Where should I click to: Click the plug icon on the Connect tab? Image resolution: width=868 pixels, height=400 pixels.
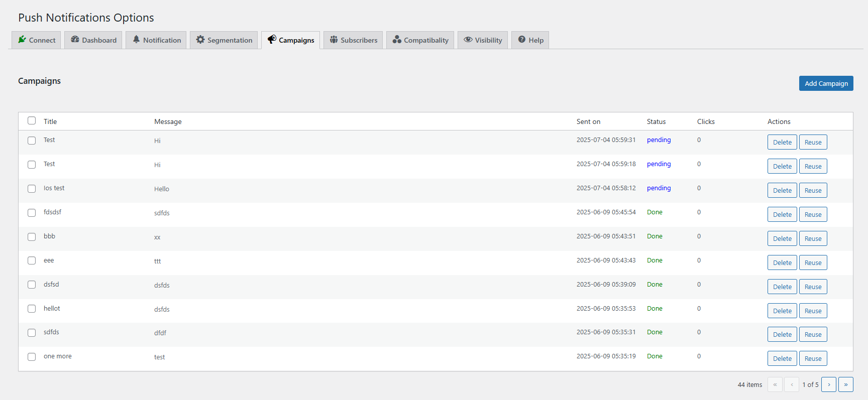click(22, 40)
